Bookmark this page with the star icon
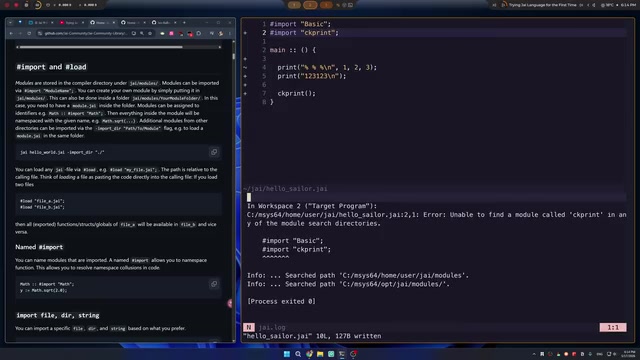Viewport: 640px width, 360px height. (150, 33)
